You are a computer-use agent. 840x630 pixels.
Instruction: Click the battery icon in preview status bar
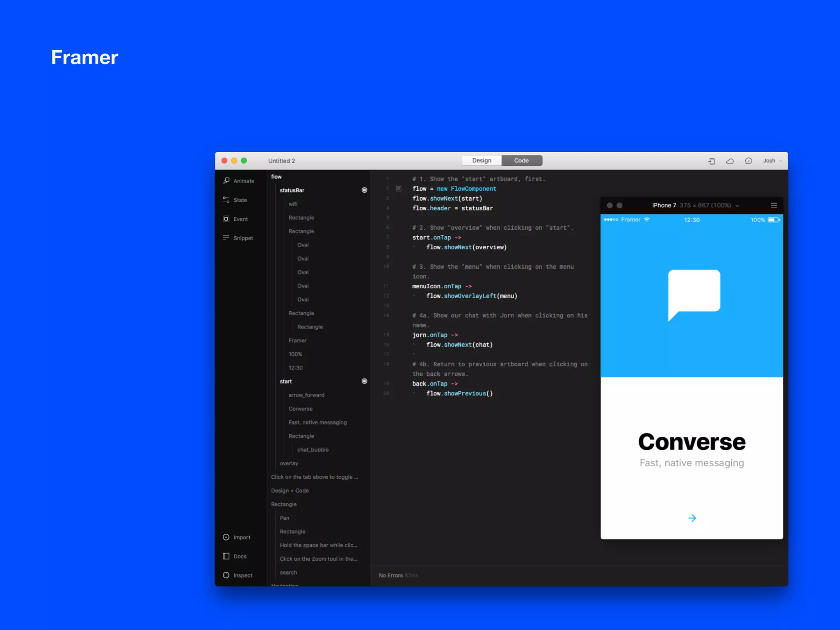coord(774,220)
